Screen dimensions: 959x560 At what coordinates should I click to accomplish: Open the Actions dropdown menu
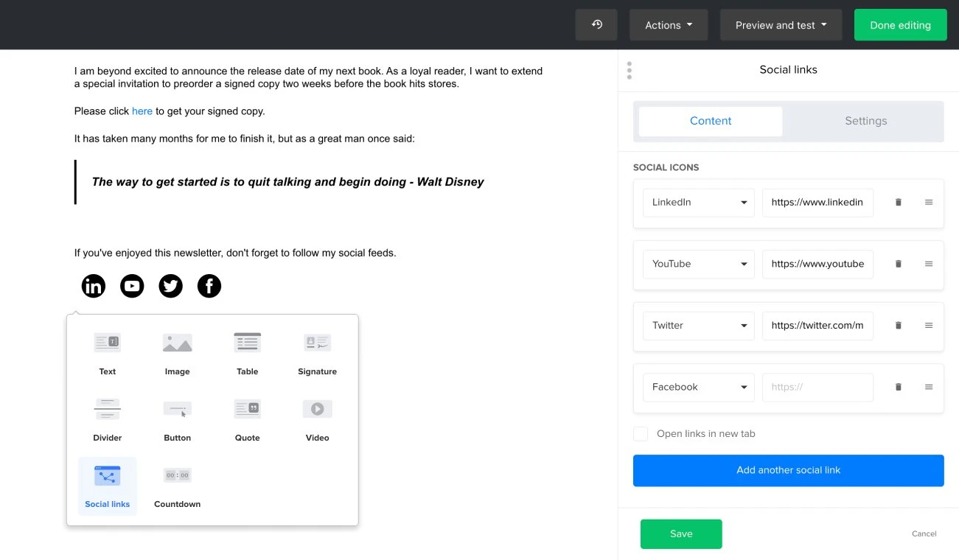click(669, 25)
